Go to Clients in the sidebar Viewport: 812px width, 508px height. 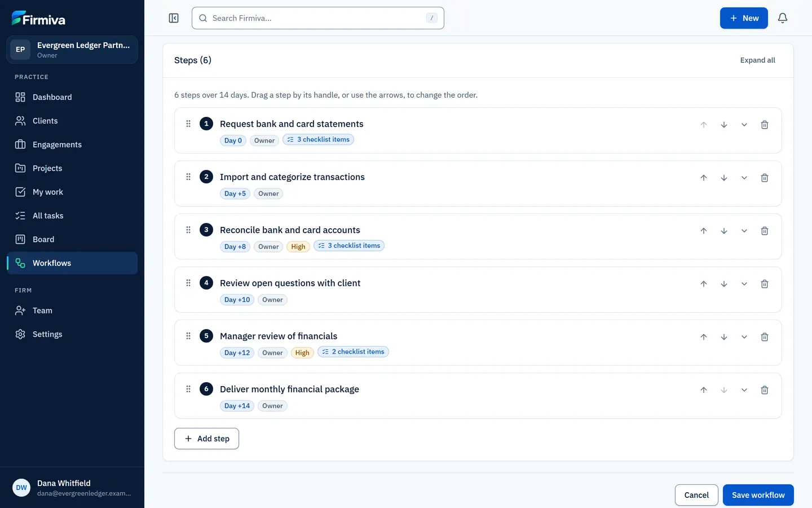click(72, 121)
